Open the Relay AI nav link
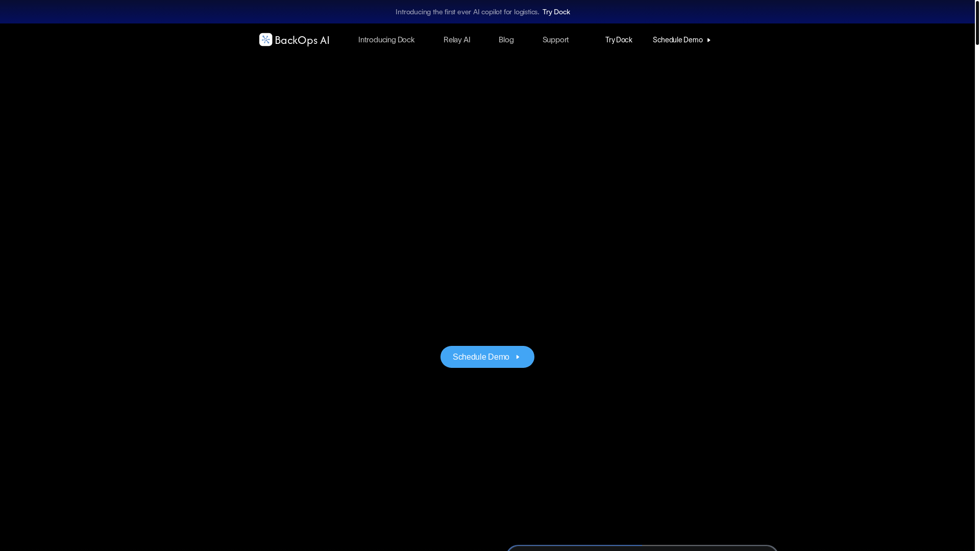Image resolution: width=980 pixels, height=551 pixels. pos(457,40)
